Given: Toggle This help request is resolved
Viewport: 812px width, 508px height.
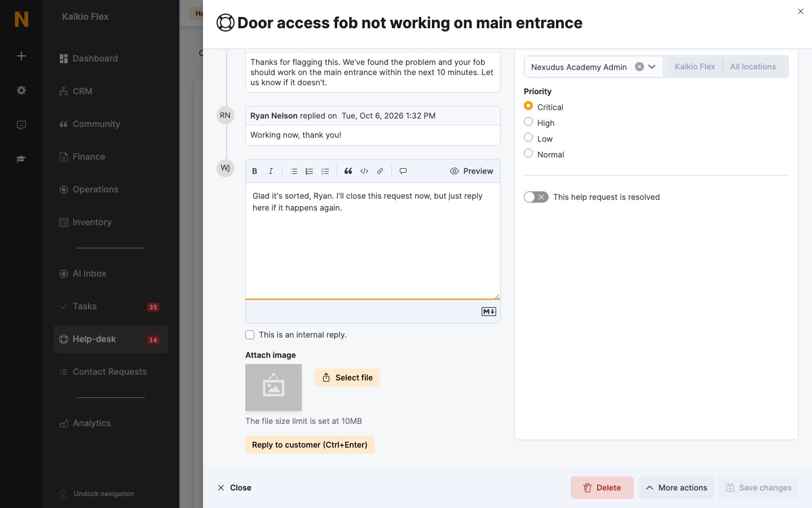Looking at the screenshot, I should 536,197.
